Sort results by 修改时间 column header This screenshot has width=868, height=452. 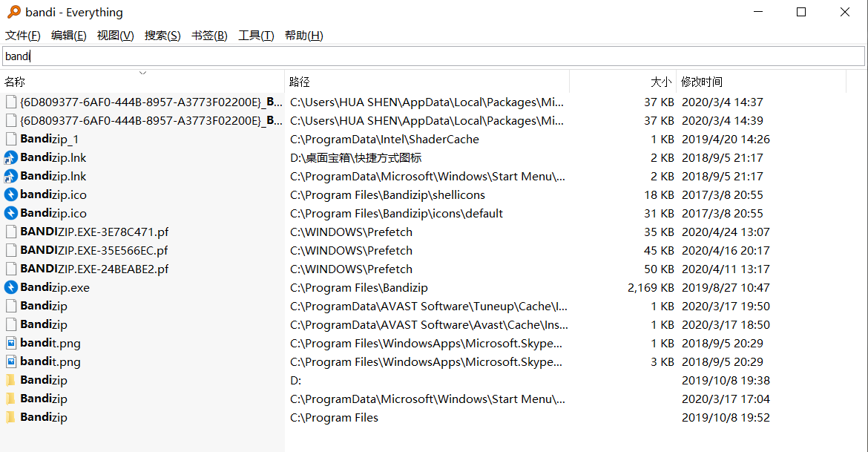[761, 82]
